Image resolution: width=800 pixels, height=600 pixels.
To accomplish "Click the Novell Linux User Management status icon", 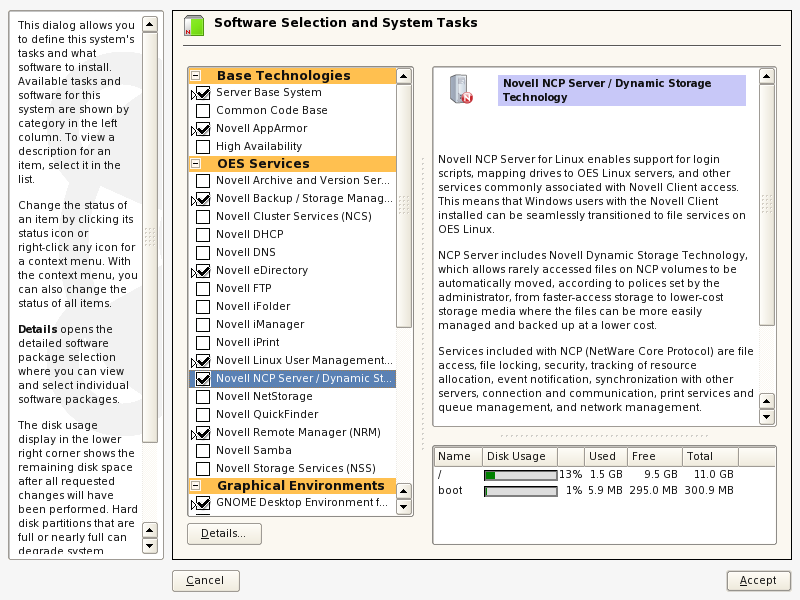I will pyautogui.click(x=202, y=361).
